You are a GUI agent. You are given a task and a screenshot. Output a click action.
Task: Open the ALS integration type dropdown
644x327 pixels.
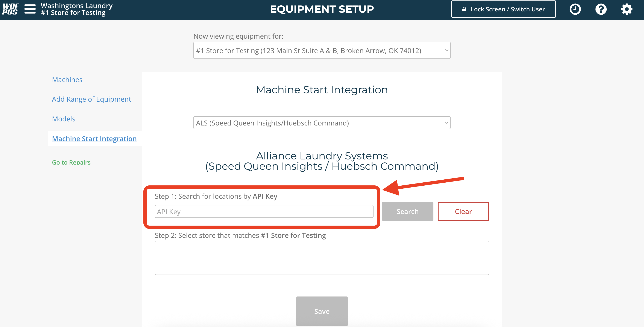322,123
